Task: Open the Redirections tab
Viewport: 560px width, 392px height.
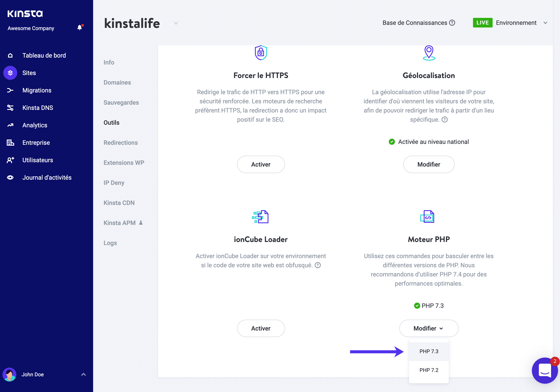Action: pyautogui.click(x=121, y=143)
